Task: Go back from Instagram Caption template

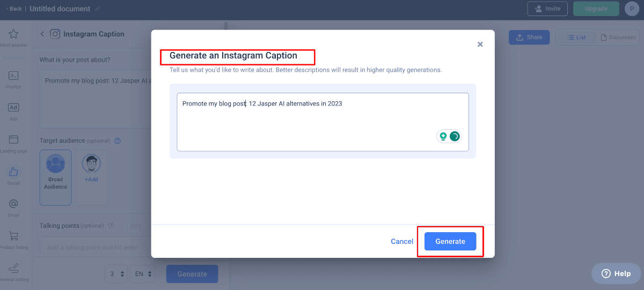Action: click(42, 34)
